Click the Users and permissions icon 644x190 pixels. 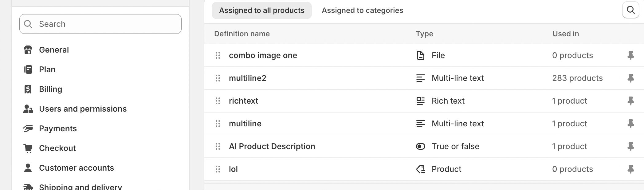pyautogui.click(x=28, y=109)
